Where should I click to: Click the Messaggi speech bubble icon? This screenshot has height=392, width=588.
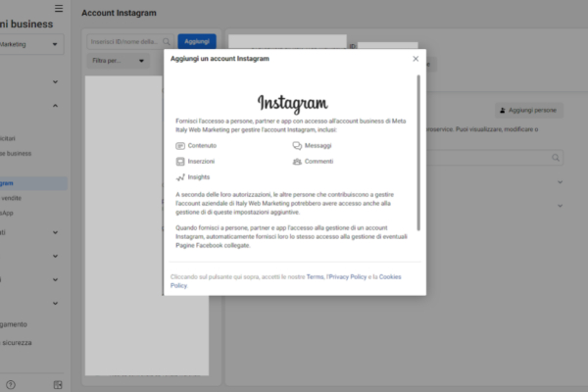(297, 145)
